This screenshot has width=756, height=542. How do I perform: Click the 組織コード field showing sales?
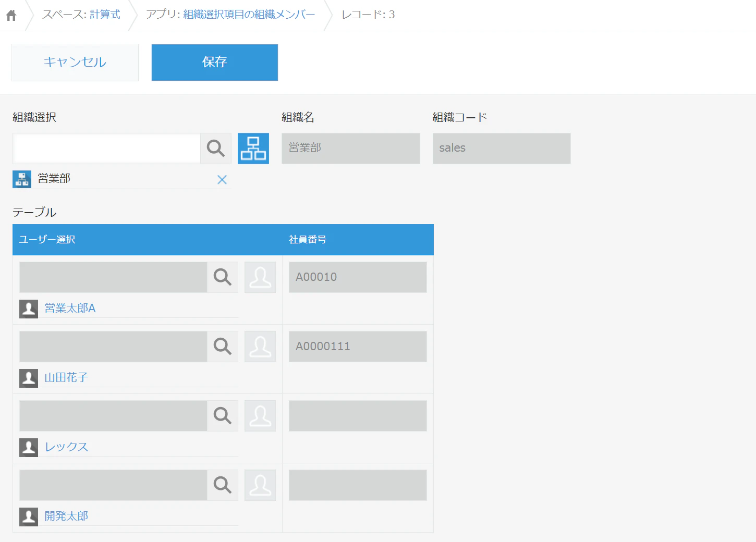coord(502,149)
